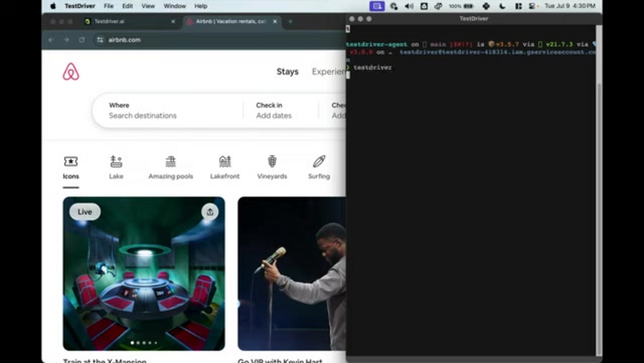
Task: Click the browser back arrow
Action: coord(51,40)
